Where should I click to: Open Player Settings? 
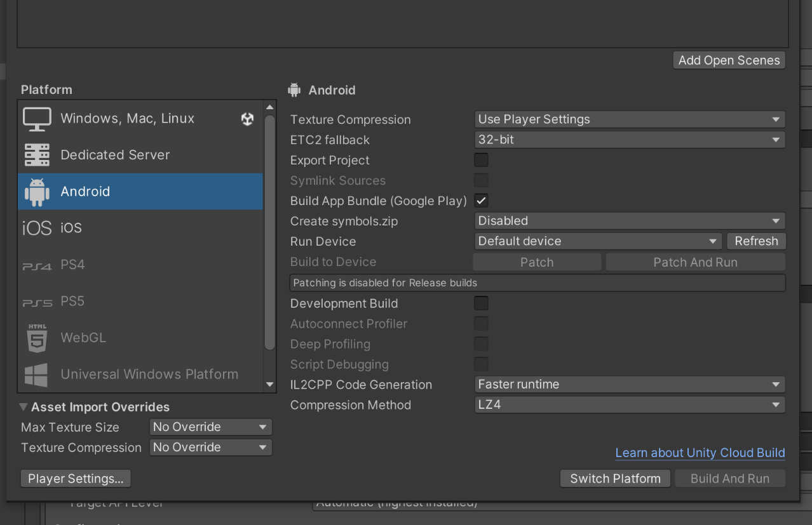76,479
